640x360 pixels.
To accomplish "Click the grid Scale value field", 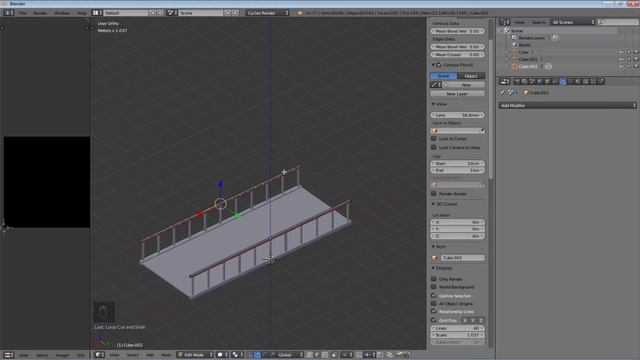I will tap(457, 335).
